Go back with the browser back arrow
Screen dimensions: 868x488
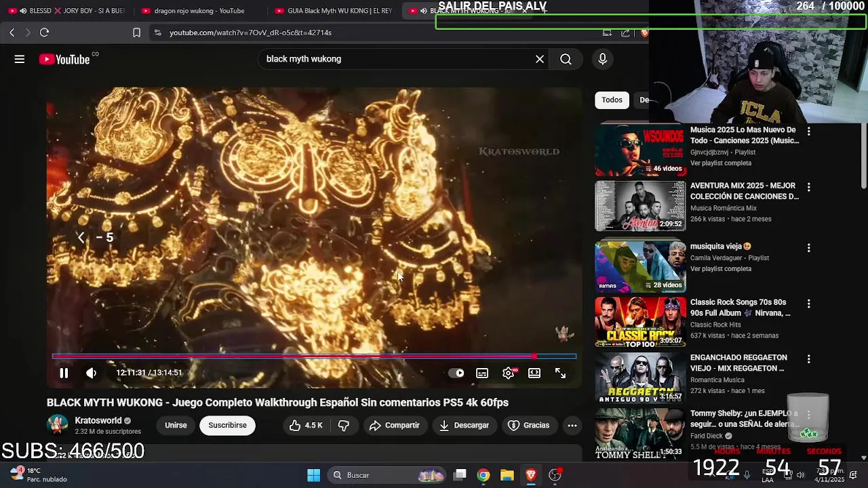[12, 33]
